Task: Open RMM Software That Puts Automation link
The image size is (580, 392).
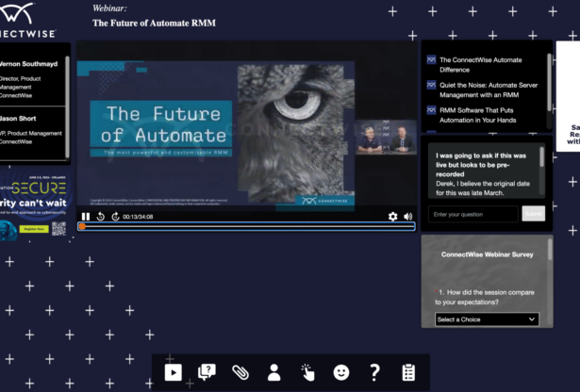Action: pos(477,115)
